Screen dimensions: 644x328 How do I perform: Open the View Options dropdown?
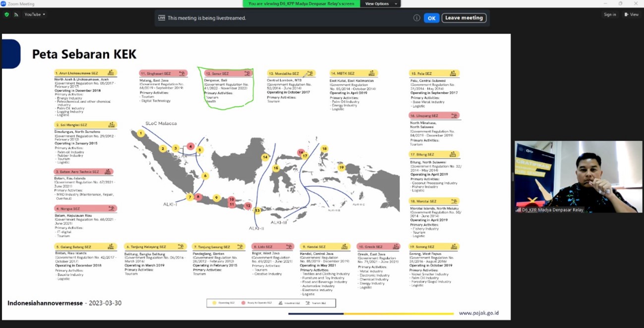[381, 3]
